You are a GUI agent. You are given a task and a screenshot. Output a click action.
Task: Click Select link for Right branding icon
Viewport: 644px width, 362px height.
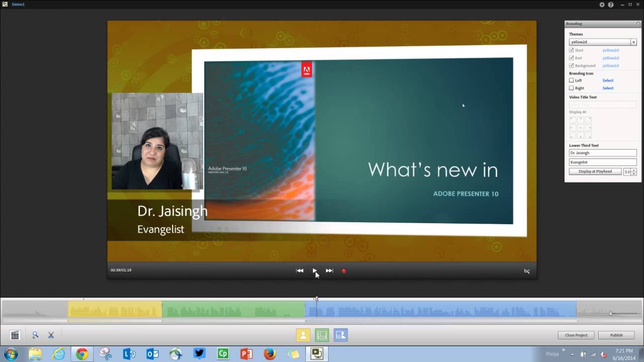(x=608, y=88)
